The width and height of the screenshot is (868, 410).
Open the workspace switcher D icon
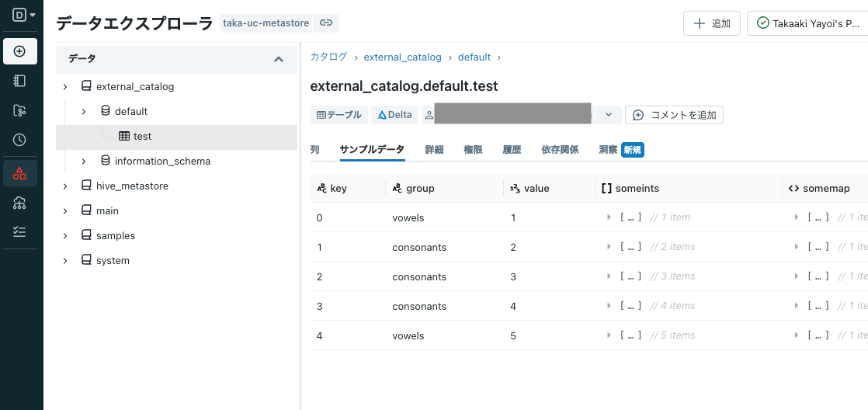(24, 16)
